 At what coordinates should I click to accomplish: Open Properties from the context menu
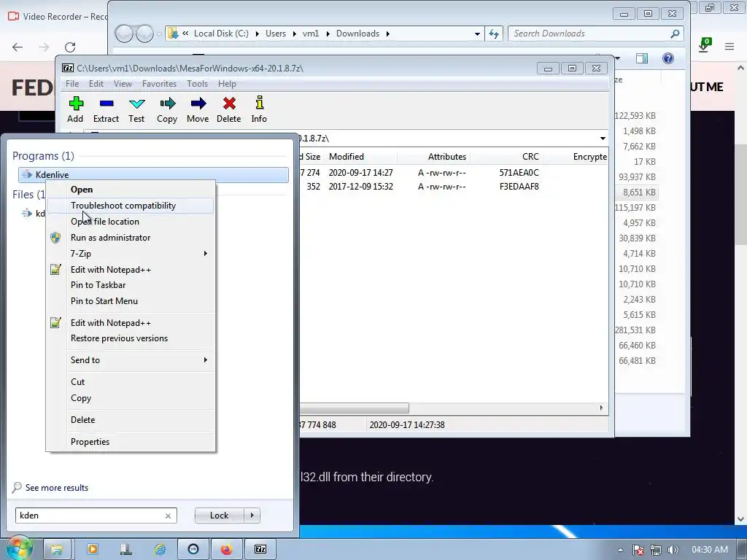tap(131, 442)
